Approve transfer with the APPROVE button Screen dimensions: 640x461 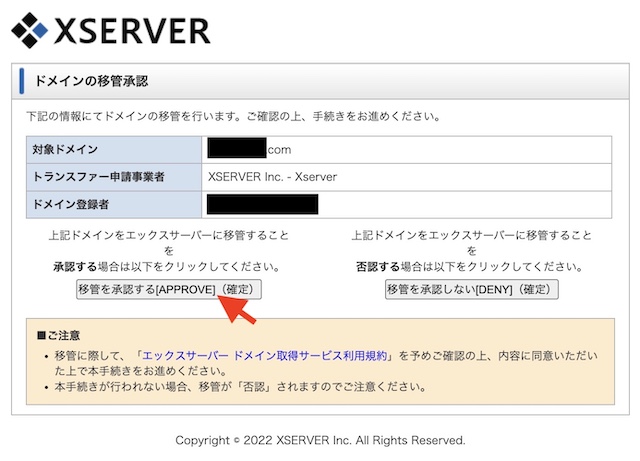tap(169, 290)
